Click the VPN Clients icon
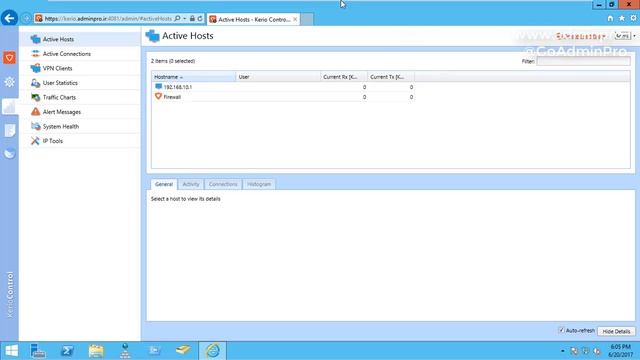The image size is (640, 360). coord(36,68)
